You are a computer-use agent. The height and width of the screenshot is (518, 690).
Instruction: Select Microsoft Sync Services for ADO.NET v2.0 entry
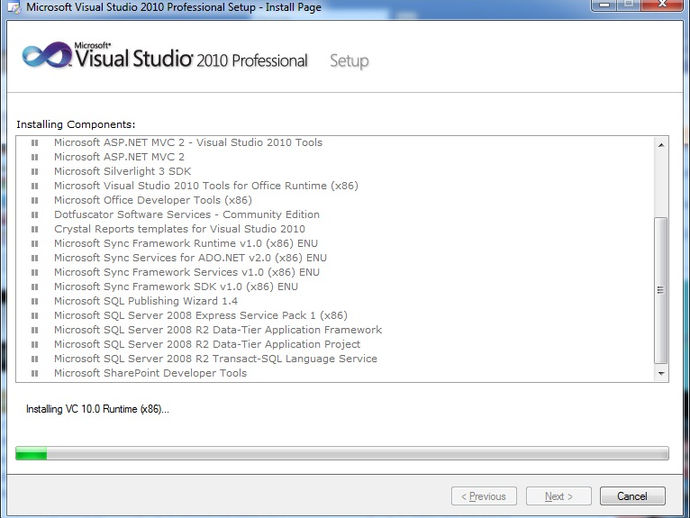pyautogui.click(x=191, y=258)
